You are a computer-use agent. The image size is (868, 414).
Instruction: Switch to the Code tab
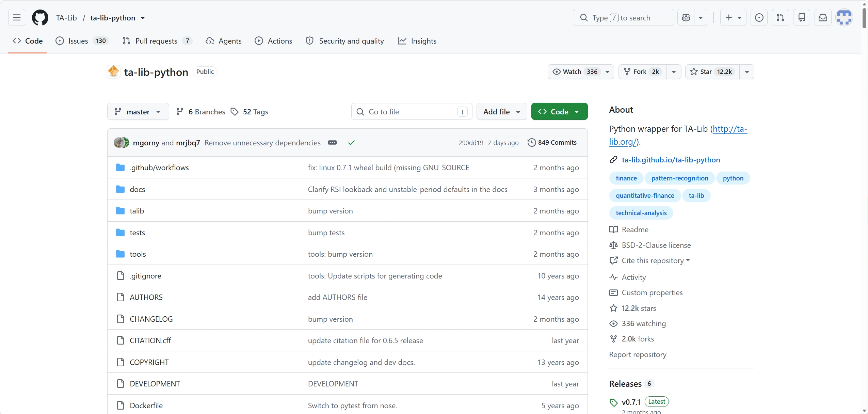[x=28, y=41]
